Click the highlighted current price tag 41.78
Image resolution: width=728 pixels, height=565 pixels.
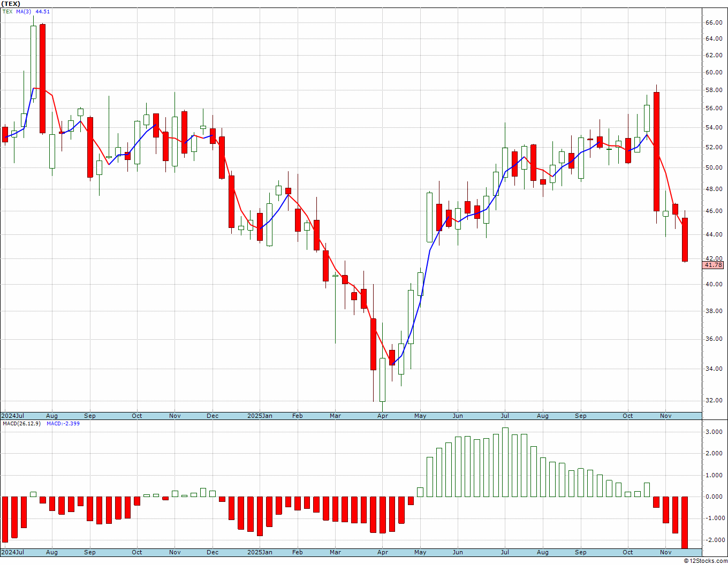tap(714, 265)
